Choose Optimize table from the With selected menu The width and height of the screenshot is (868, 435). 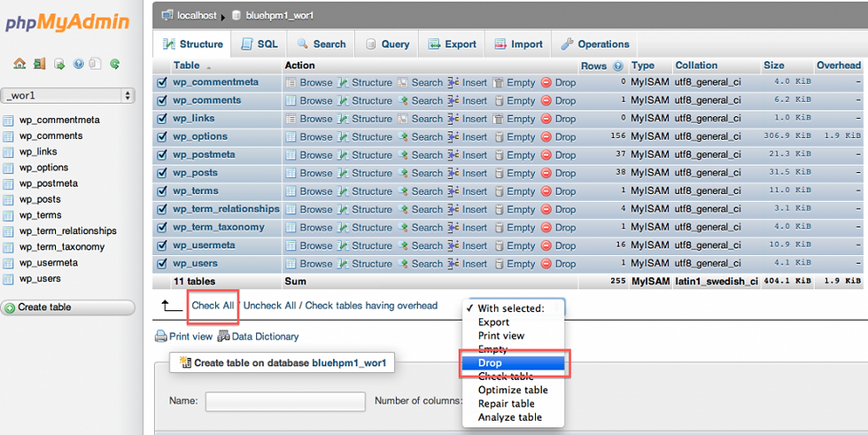click(513, 390)
